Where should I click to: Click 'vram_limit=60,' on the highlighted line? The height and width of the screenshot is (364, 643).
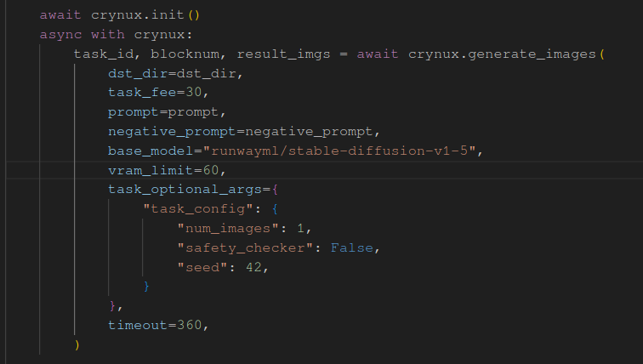167,170
